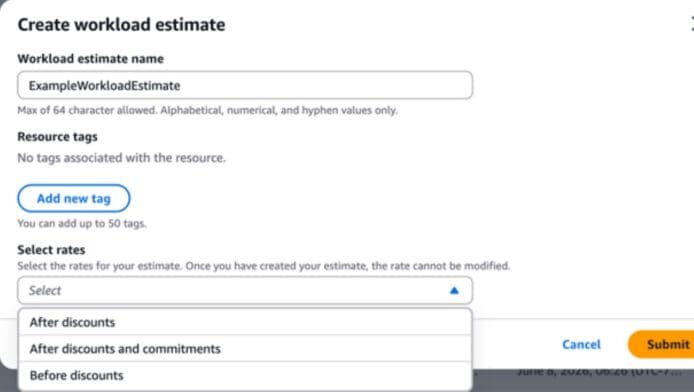This screenshot has height=392, width=694.
Task: Close the Create workload estimate dialog
Action: (x=692, y=24)
